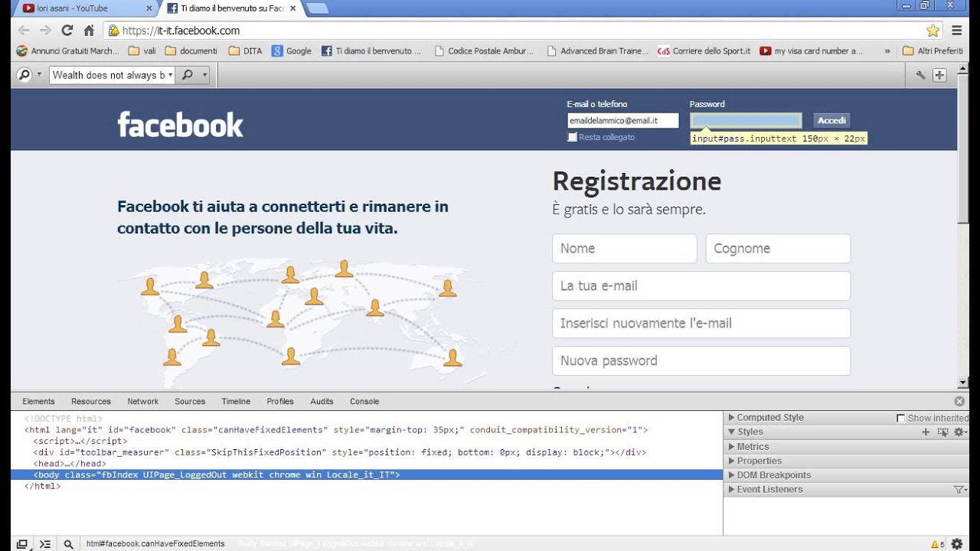This screenshot has width=980, height=551.
Task: Select the body element line in DOM tree
Action: [x=367, y=474]
